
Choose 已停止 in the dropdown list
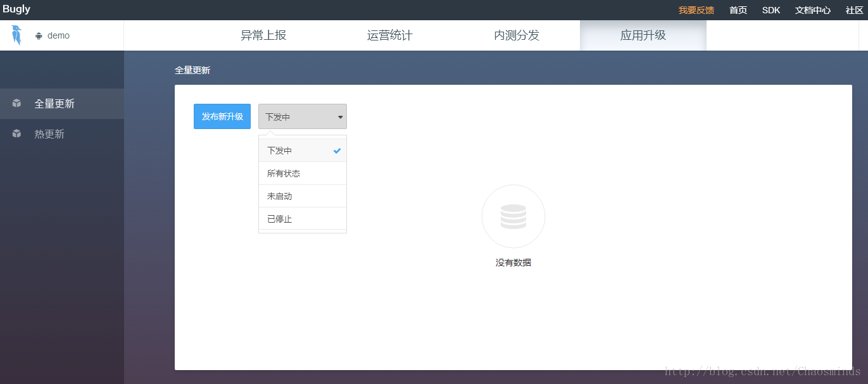pyautogui.click(x=303, y=219)
